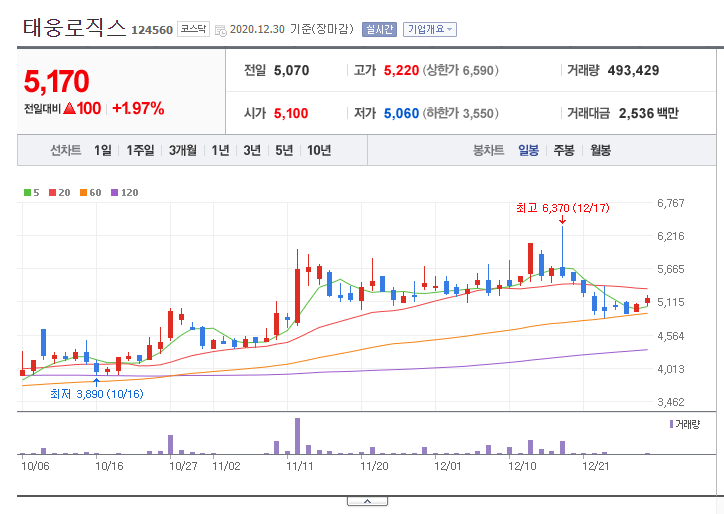This screenshot has height=514, width=724.
Task: Select the 3개월 line chart tab
Action: pyautogui.click(x=183, y=150)
